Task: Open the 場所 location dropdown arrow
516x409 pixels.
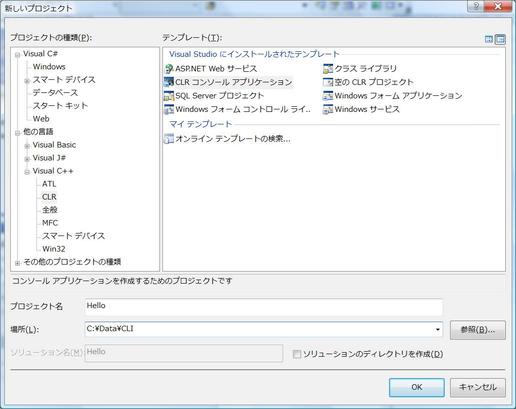Action: point(437,329)
